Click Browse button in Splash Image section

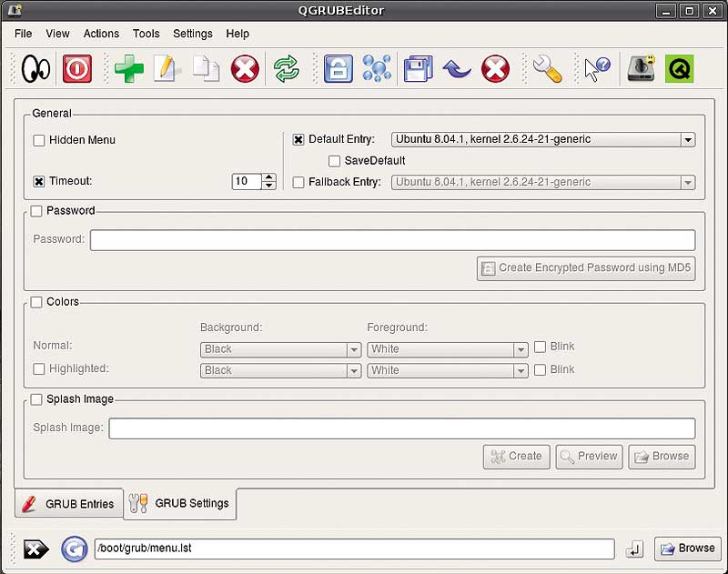tap(662, 457)
